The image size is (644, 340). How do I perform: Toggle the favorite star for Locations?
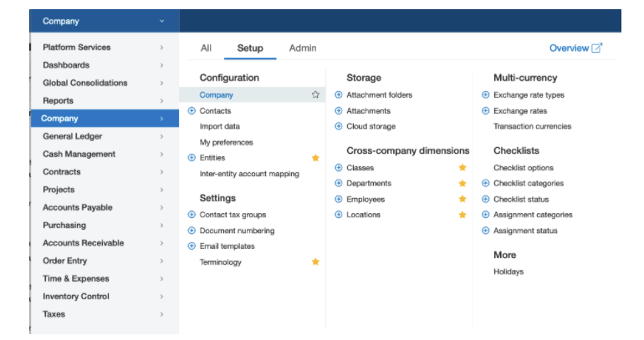click(463, 215)
